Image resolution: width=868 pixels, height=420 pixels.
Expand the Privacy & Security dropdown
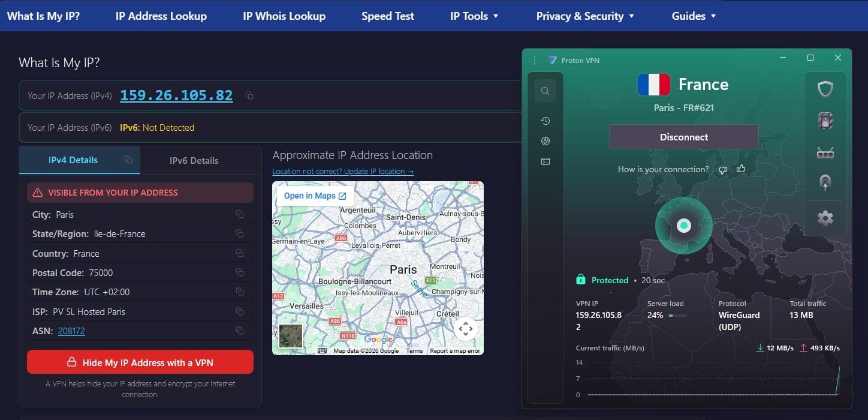(x=585, y=16)
